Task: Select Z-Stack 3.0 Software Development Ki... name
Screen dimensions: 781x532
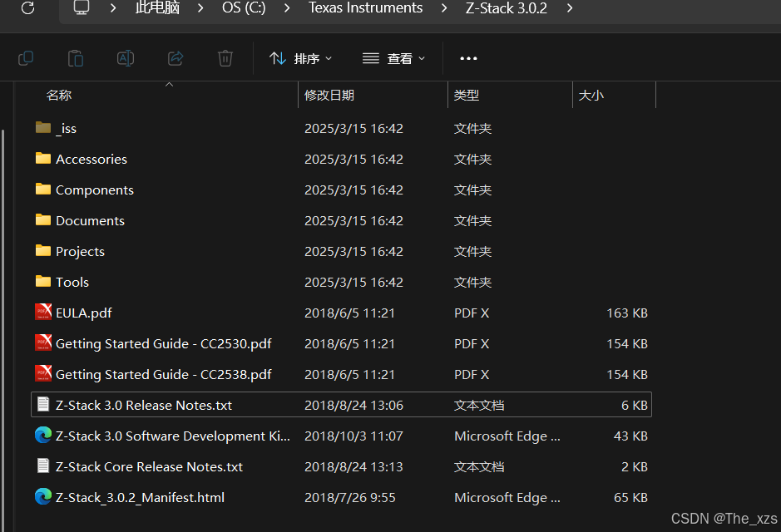Action: 173,436
